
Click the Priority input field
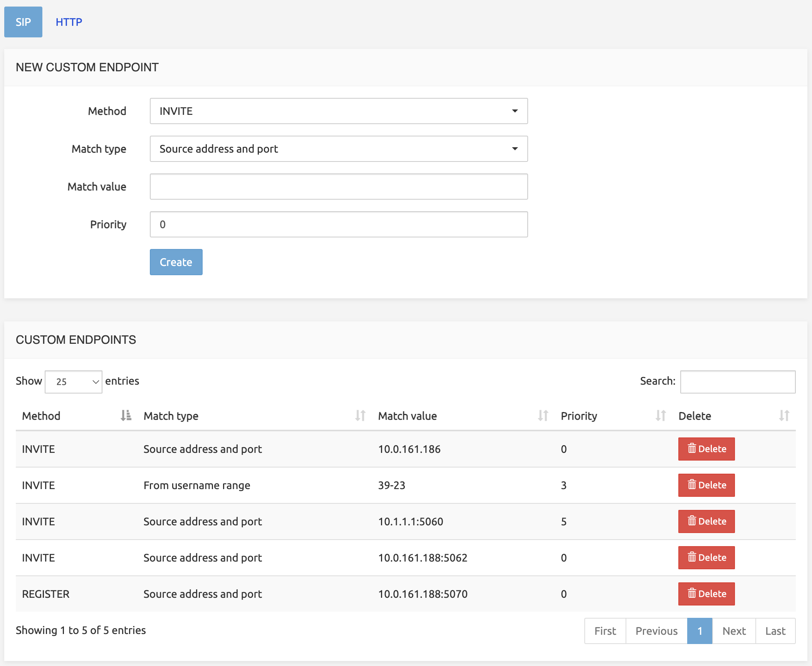tap(339, 224)
